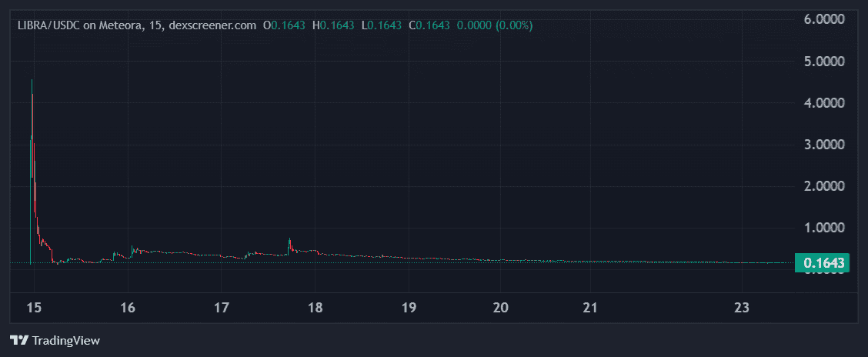868x357 pixels.
Task: Select the green 0.1643 current price label
Action: 823,264
